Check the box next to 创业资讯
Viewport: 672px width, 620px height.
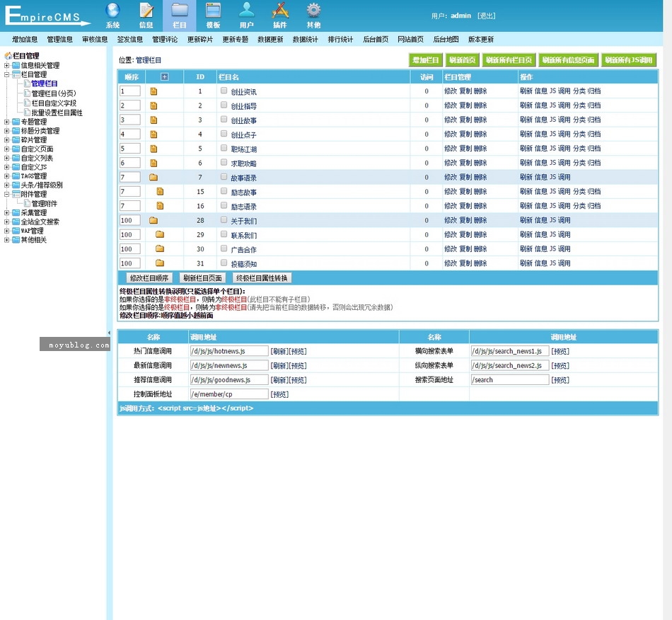pos(224,91)
